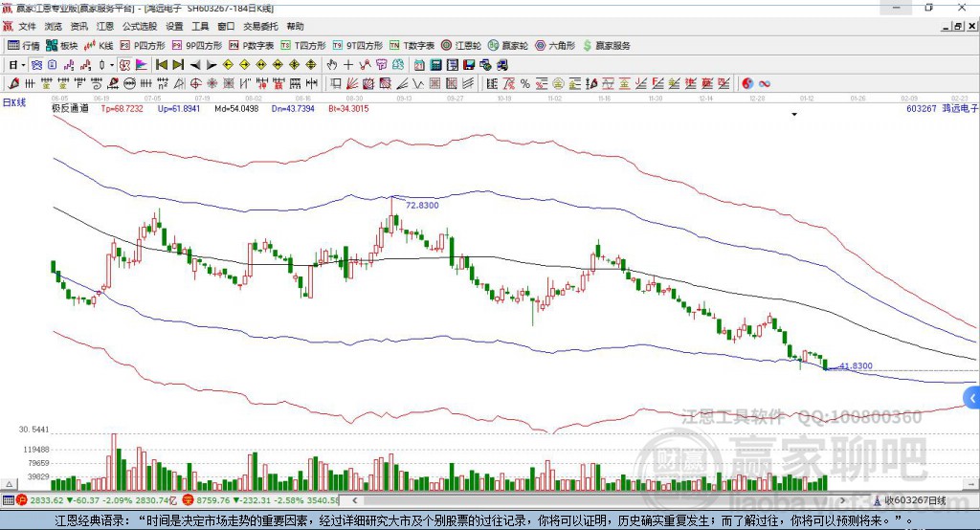Viewport: 980px width, 530px height.
Task: Click the 603267 鸿远电子 stock label
Action: [942, 108]
